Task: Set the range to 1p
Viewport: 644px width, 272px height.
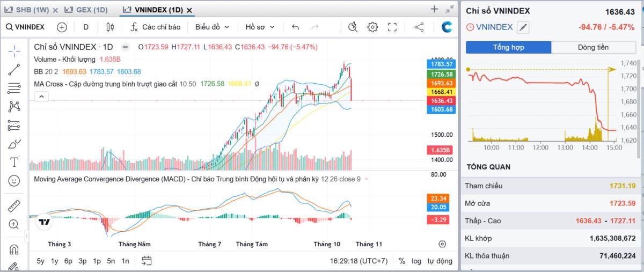Action: pos(97,261)
